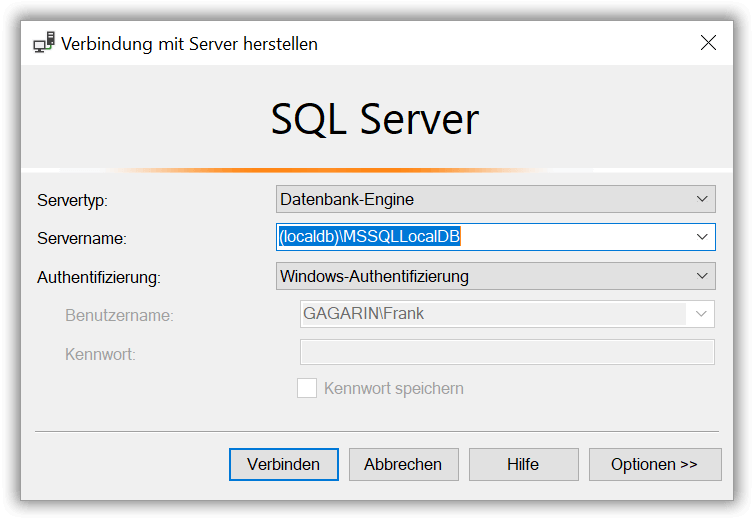The height and width of the screenshot is (521, 754).
Task: Click the Kennwort password field
Action: tap(507, 352)
